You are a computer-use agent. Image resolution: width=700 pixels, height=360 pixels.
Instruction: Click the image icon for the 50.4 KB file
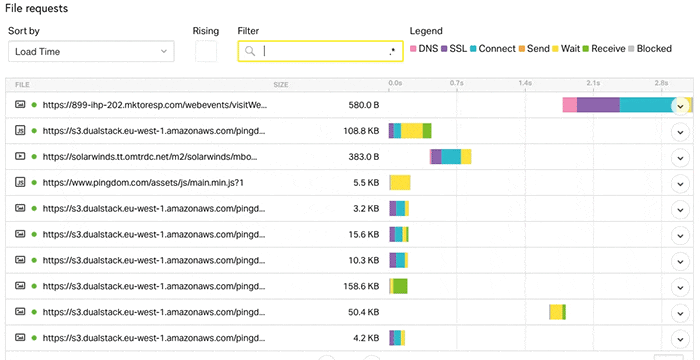click(20, 311)
